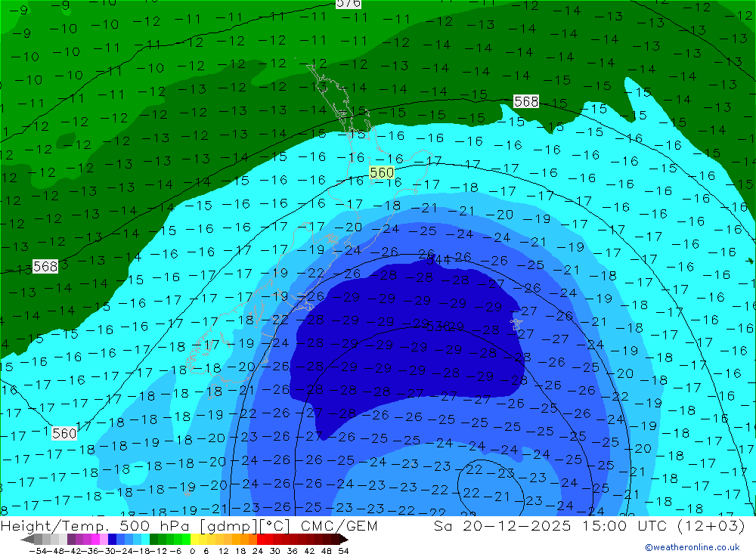
Task: Click the dark blue legend swatch above -30
Action: [x=113, y=539]
